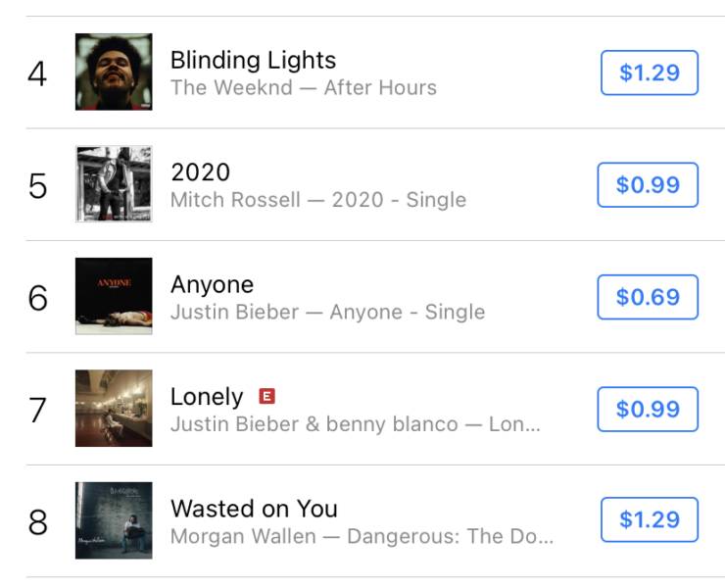Viewport: 725px width, 588px height.
Task: Open the Blinding Lights album artwork
Action: (114, 72)
